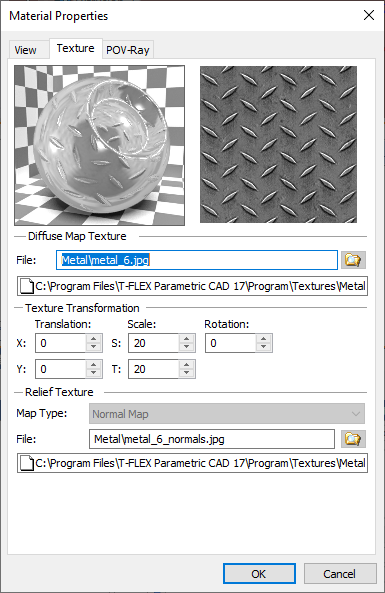The height and width of the screenshot is (593, 385).
Task: Switch to the View tab
Action: click(x=25, y=50)
